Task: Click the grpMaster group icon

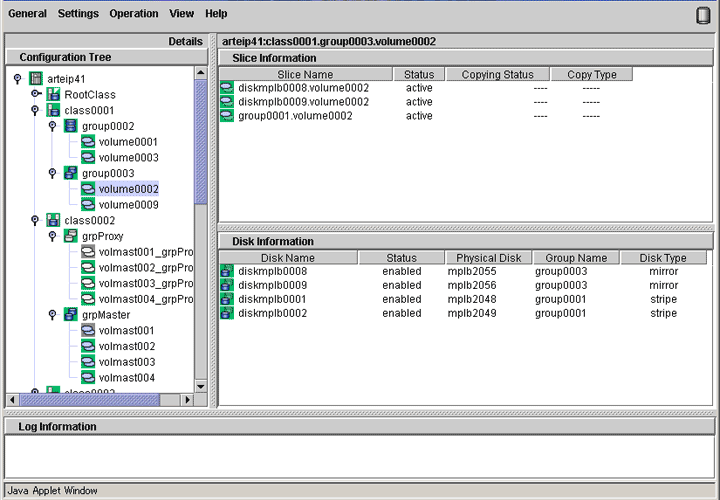Action: point(71,315)
